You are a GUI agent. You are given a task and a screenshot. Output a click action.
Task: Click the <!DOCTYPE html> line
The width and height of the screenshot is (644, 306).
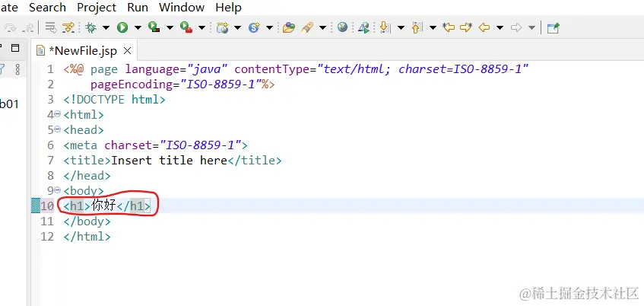[x=114, y=99]
